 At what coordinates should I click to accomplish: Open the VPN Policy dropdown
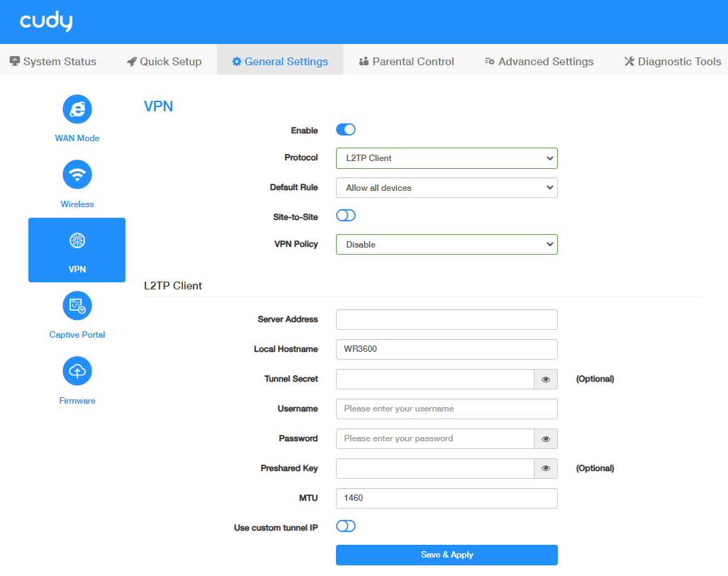(x=447, y=245)
